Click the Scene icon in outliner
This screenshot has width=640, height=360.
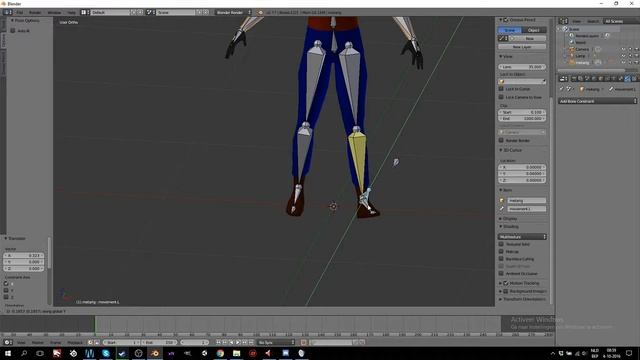point(565,29)
